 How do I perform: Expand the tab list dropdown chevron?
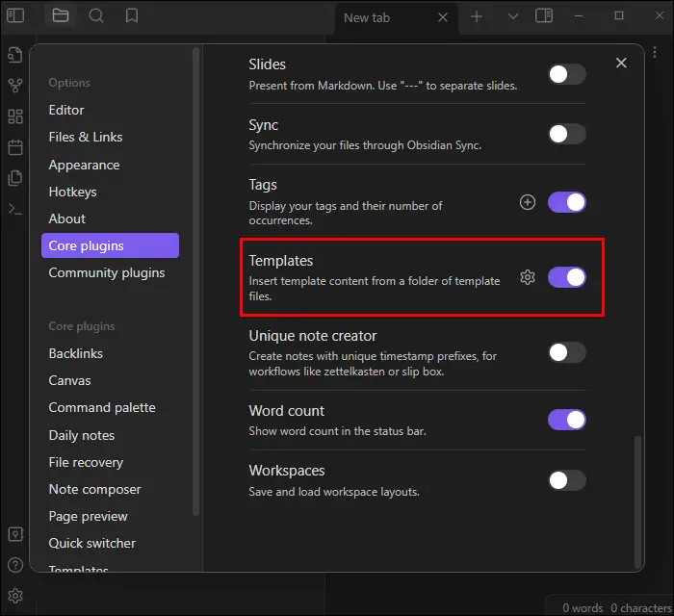click(512, 16)
